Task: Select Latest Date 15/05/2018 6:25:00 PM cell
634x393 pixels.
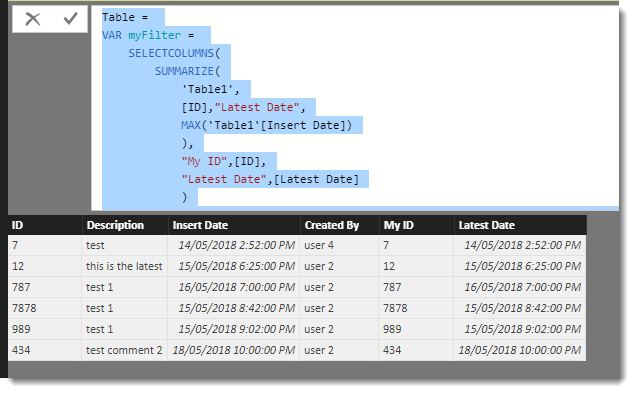Action: [520, 266]
